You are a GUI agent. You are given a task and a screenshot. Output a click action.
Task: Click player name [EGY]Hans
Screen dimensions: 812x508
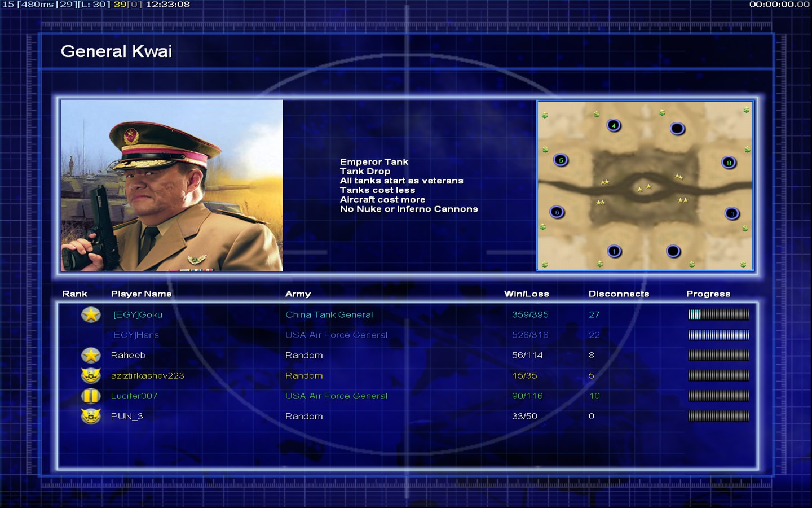135,335
